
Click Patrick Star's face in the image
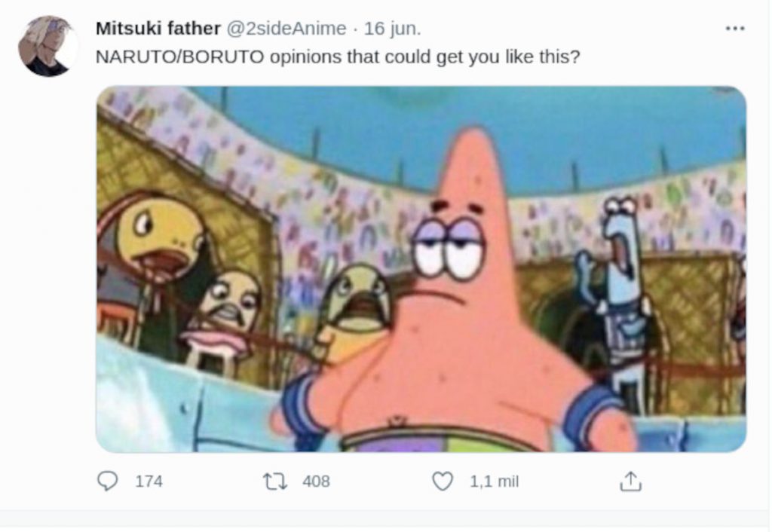tap(452, 249)
